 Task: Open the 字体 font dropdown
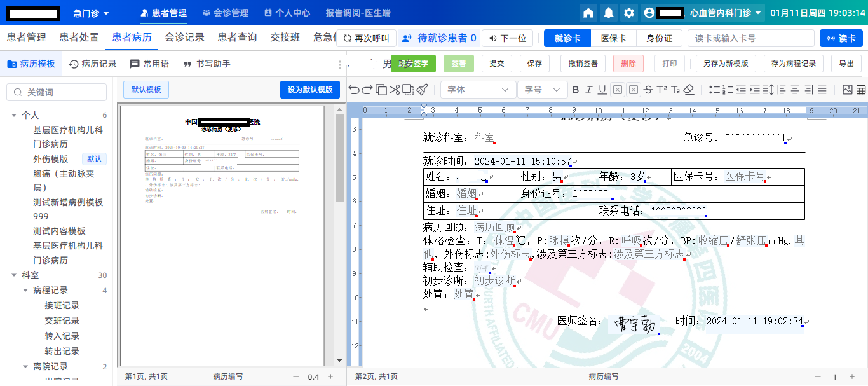tap(478, 90)
